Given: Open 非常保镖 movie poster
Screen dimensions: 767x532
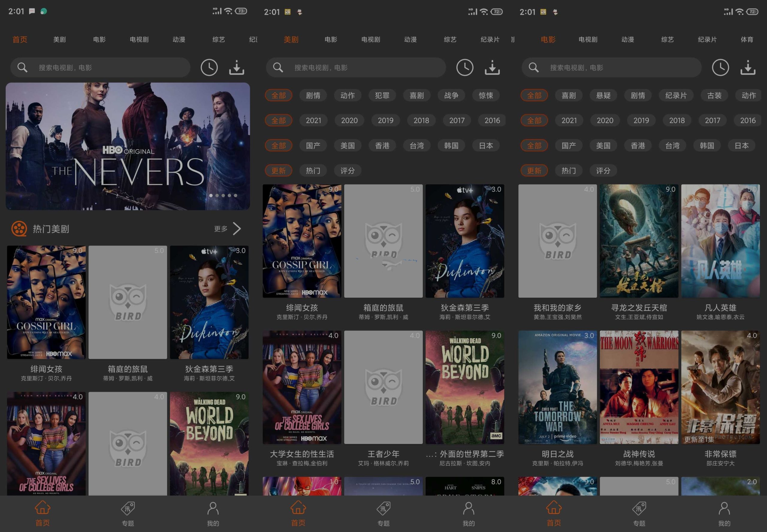Looking at the screenshot, I should pos(720,387).
